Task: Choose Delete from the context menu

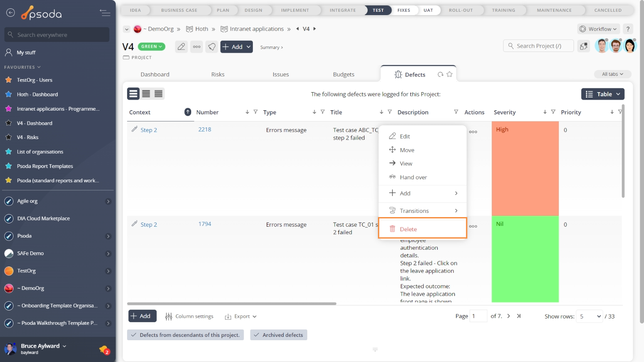Action: [x=423, y=229]
